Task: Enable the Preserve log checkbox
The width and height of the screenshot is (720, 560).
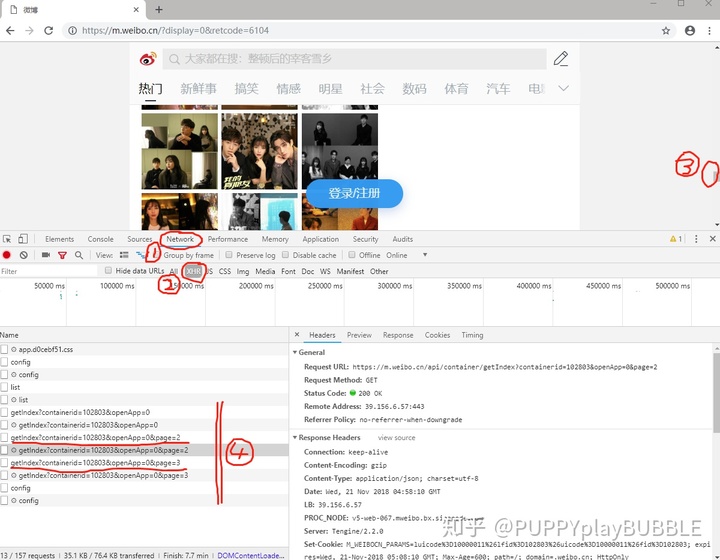Action: point(229,255)
